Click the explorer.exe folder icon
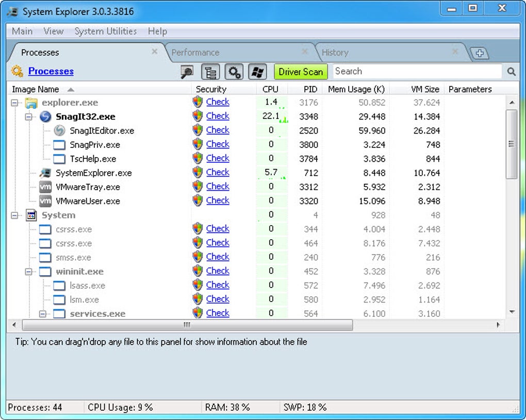 click(x=31, y=103)
